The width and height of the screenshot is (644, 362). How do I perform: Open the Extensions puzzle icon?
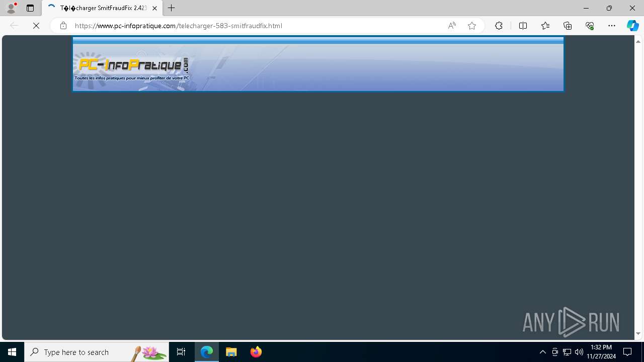499,26
